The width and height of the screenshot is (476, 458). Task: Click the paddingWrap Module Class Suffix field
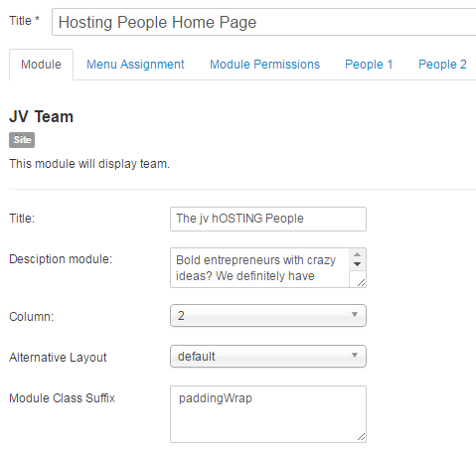click(268, 414)
